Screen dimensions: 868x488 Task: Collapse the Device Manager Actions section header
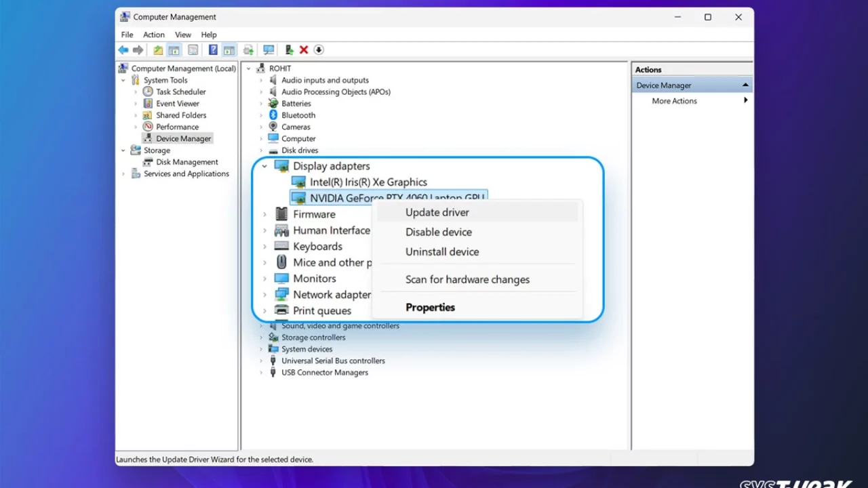pyautogui.click(x=745, y=85)
